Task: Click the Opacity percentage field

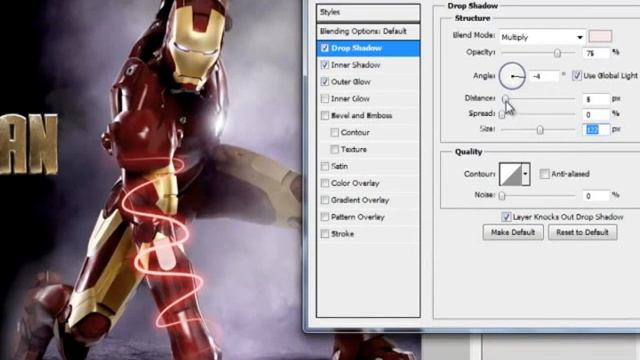Action: point(596,53)
